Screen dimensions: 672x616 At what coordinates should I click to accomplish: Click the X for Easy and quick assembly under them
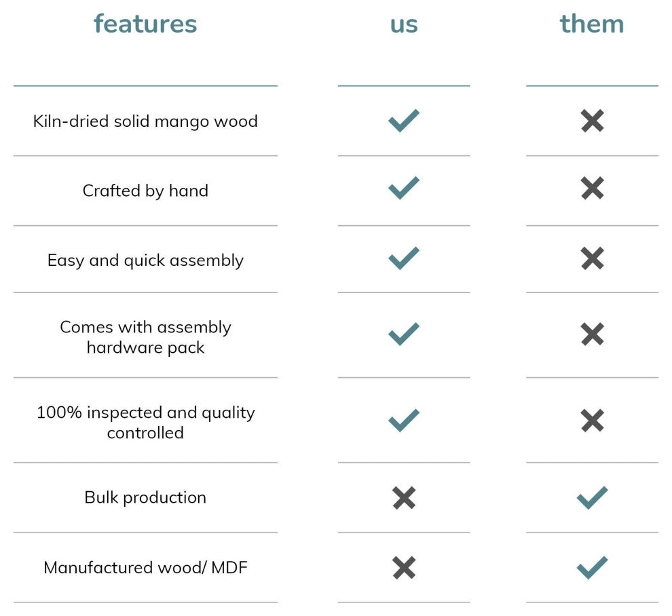(x=593, y=258)
